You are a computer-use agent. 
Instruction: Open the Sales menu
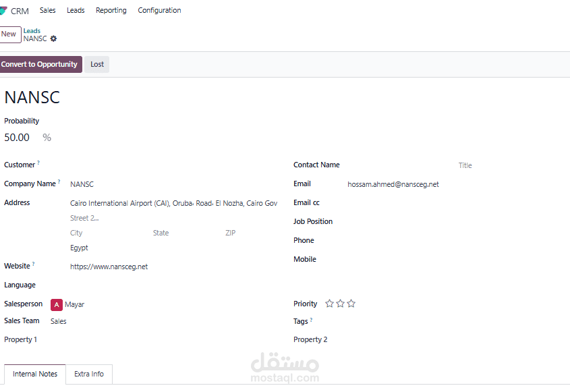(48, 10)
